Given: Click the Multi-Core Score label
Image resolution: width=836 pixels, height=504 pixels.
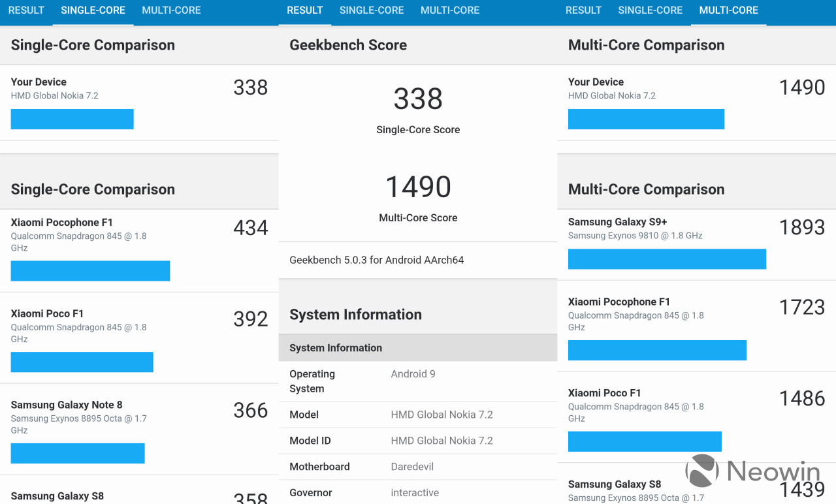Looking at the screenshot, I should [x=418, y=218].
